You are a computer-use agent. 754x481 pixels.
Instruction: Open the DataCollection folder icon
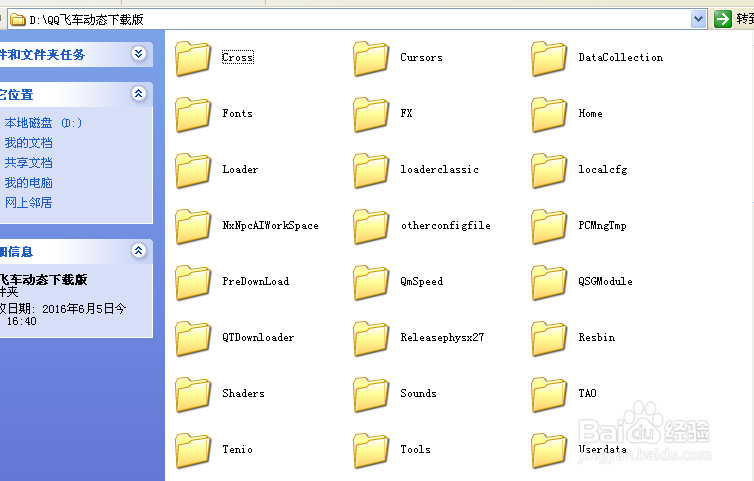549,58
